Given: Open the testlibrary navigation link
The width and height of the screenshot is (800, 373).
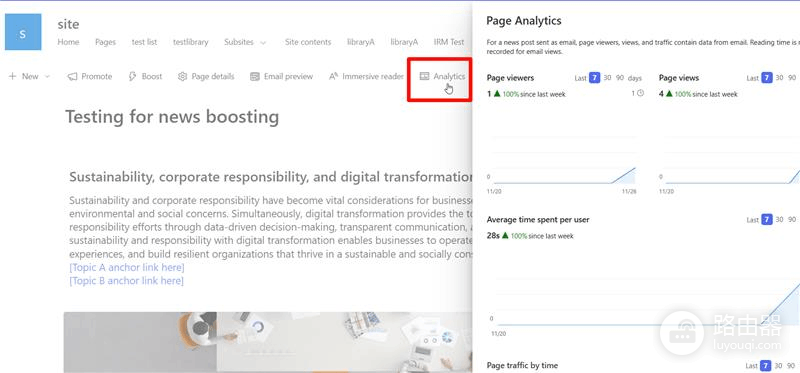Looking at the screenshot, I should tap(191, 42).
